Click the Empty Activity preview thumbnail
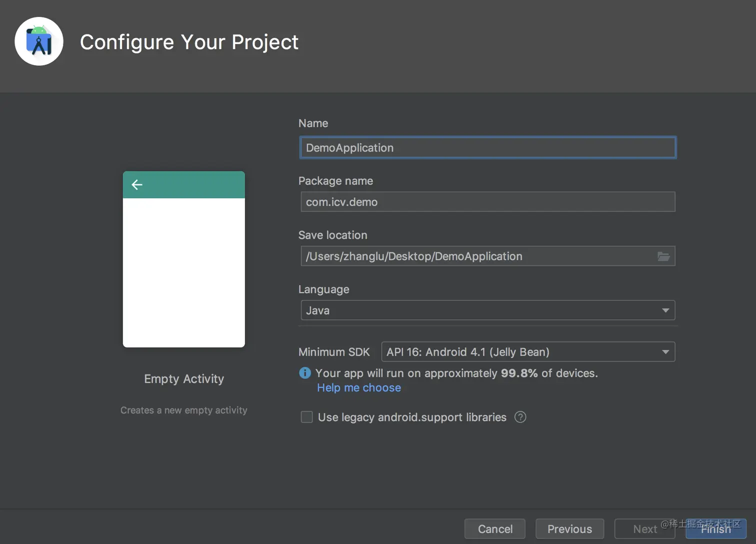 pyautogui.click(x=184, y=259)
